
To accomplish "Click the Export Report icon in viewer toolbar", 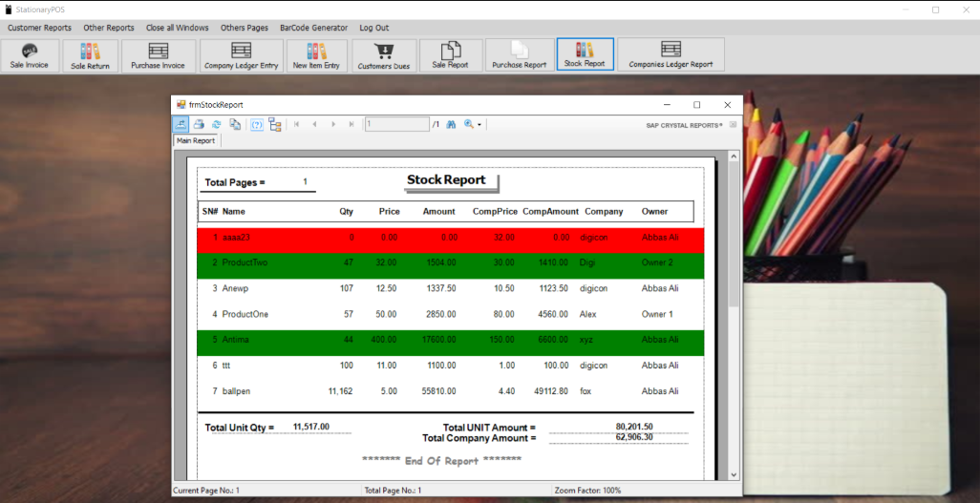I will [181, 124].
